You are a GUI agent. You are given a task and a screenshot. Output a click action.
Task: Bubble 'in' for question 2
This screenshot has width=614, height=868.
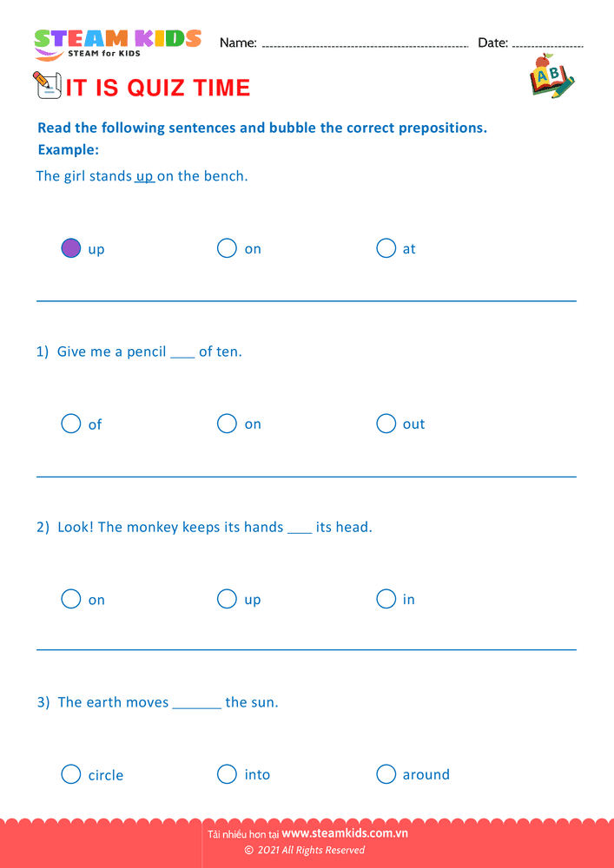386,599
